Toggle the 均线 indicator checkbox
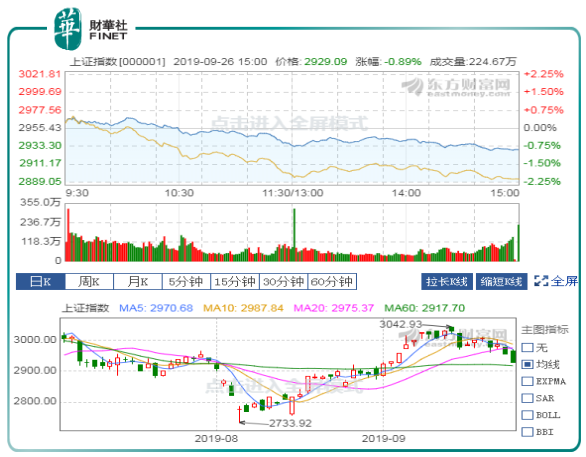Image resolution: width=586 pixels, height=457 pixels. [x=527, y=364]
